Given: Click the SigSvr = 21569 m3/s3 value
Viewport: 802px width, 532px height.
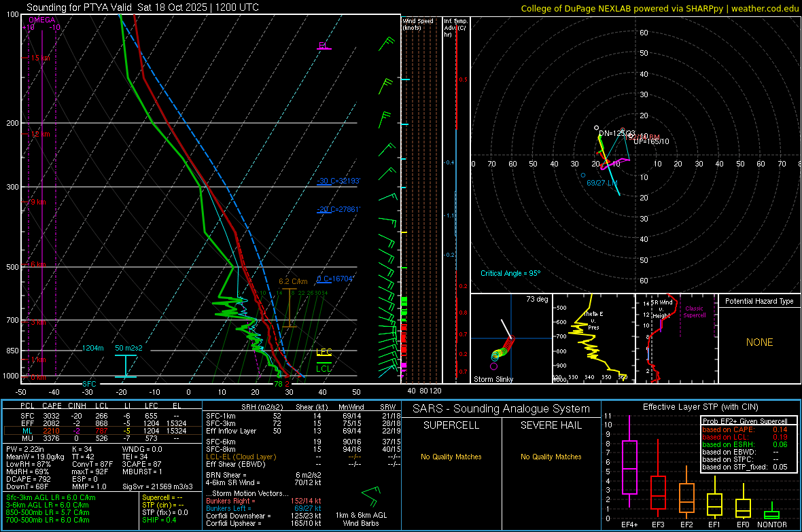Looking at the screenshot, I should (x=158, y=486).
